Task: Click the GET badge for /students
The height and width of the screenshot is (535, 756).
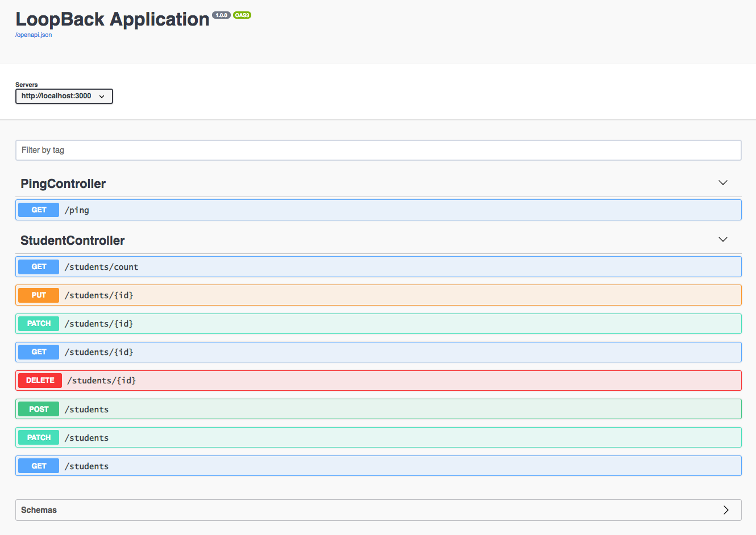Action: click(x=39, y=466)
